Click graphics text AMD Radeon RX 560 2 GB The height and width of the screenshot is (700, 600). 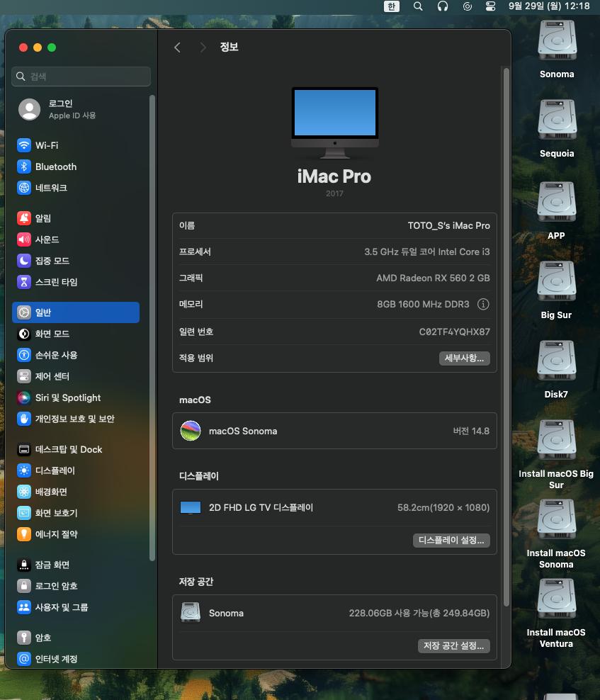click(433, 278)
